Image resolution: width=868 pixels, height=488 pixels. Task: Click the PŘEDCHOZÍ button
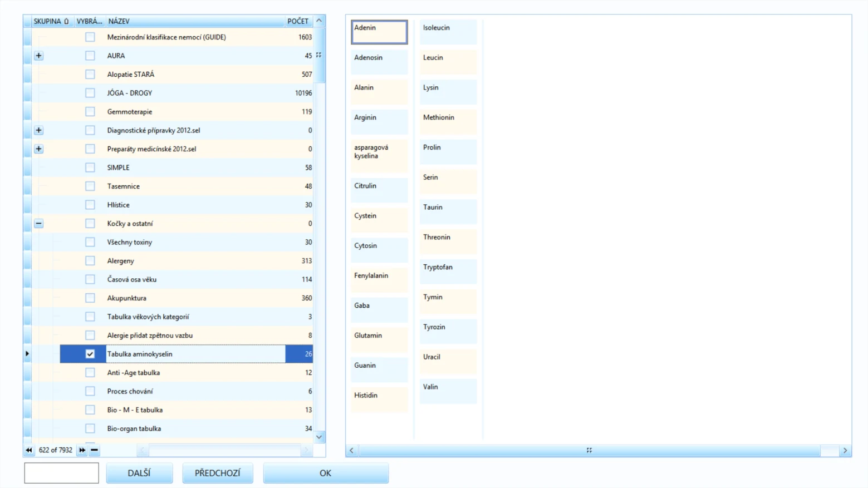[x=218, y=473]
